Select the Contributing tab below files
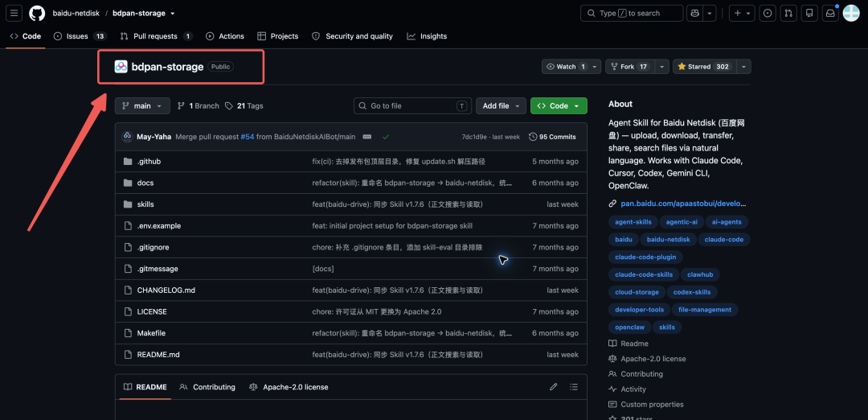 point(207,387)
